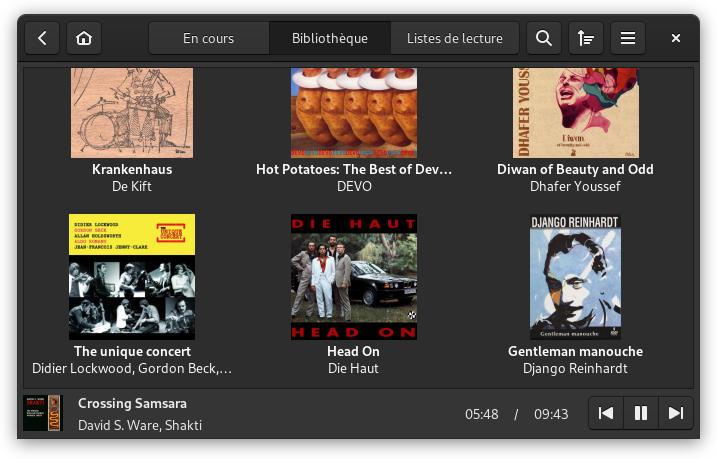Open the Gentleman manouche album cover

pos(575,277)
